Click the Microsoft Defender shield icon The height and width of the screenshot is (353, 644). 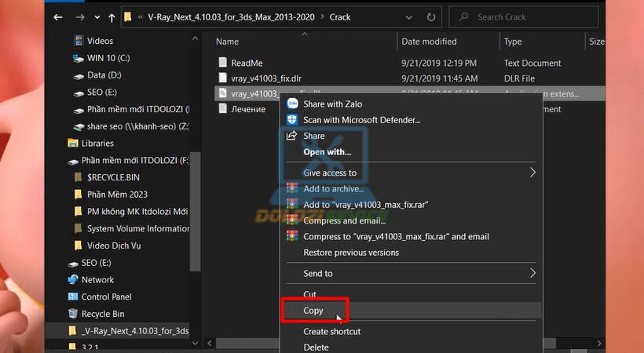(x=292, y=120)
